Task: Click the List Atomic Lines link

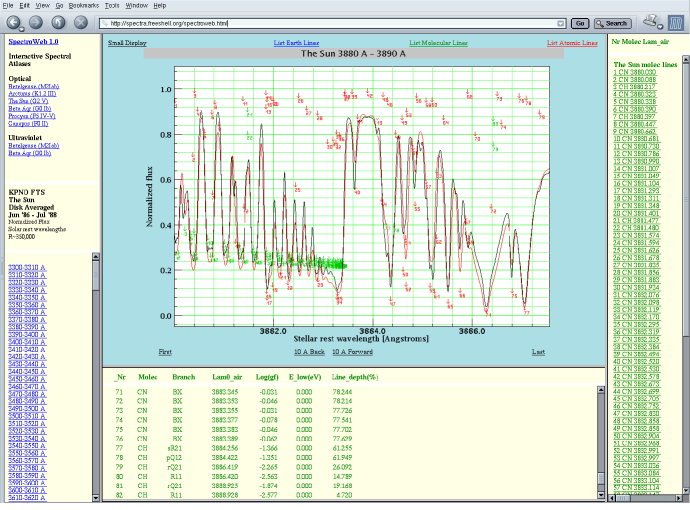Action: pyautogui.click(x=572, y=44)
